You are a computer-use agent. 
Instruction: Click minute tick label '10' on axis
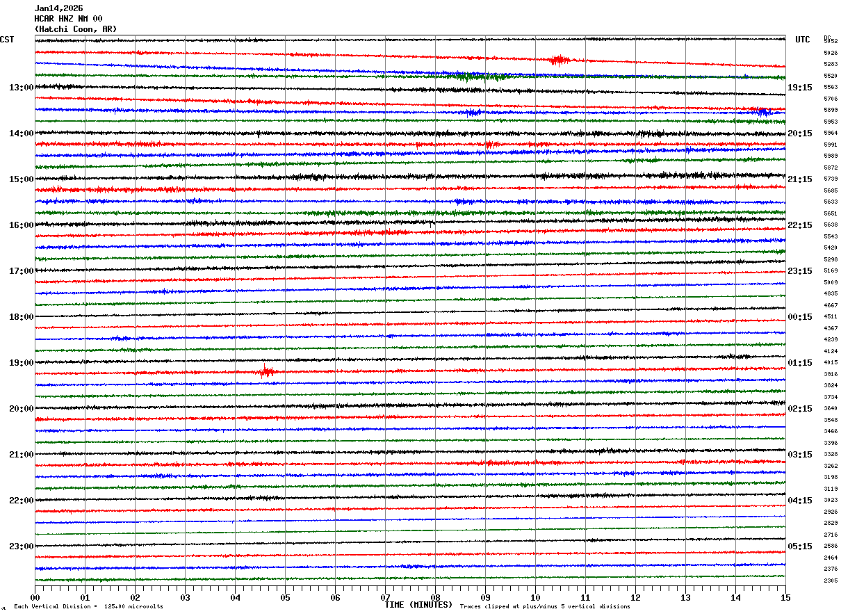[x=535, y=597]
